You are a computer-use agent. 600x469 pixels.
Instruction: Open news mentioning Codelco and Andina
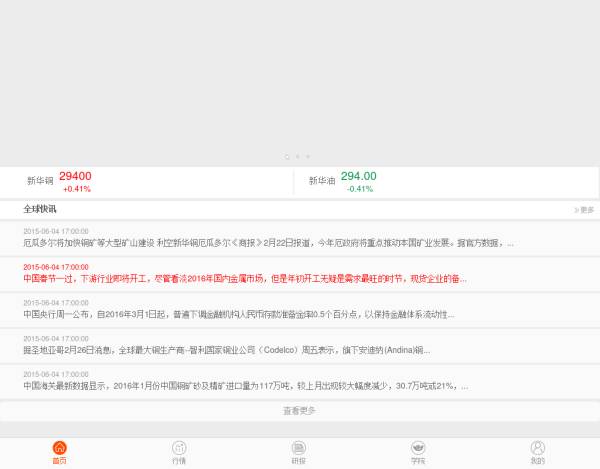tap(300, 345)
